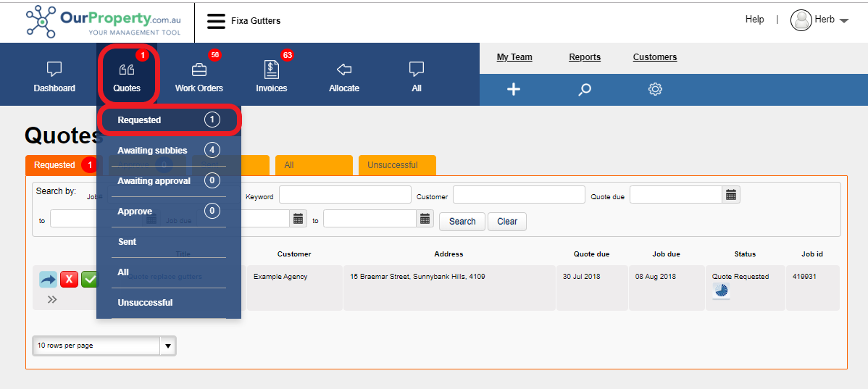This screenshot has width=868, height=389.
Task: Switch to the orange Requested tab
Action: [x=61, y=165]
